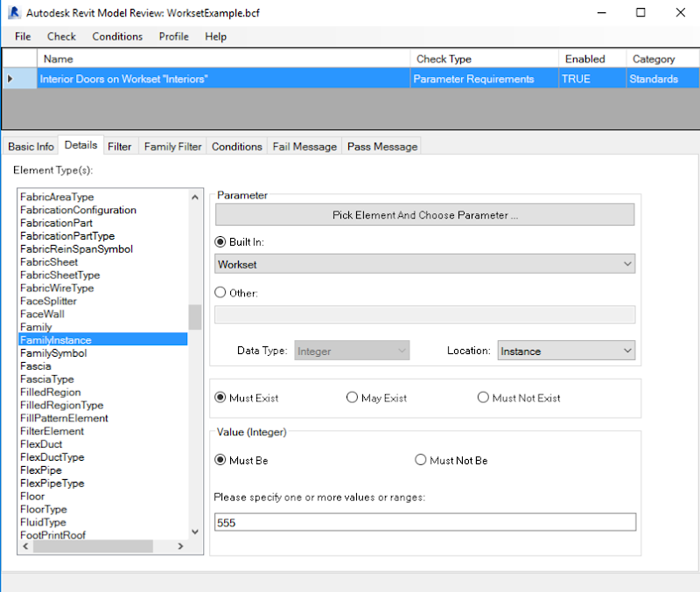Image resolution: width=700 pixels, height=592 pixels.
Task: Switch to the Conditions tab
Action: pyautogui.click(x=236, y=146)
